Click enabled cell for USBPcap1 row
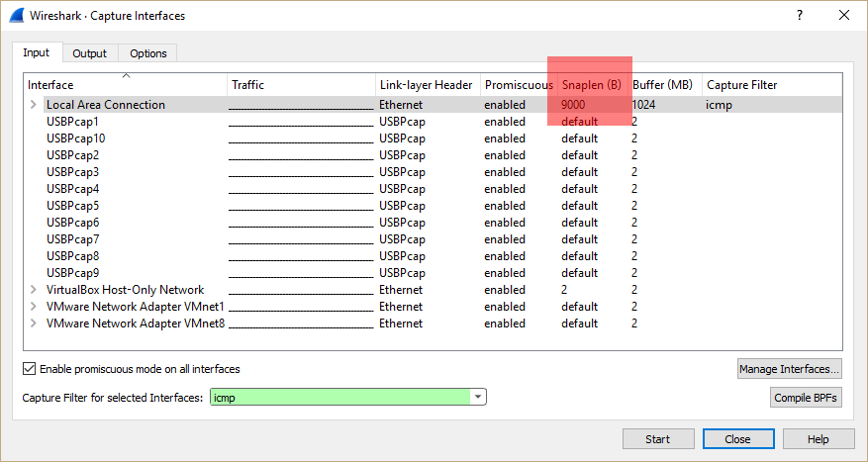The width and height of the screenshot is (868, 462). click(505, 121)
